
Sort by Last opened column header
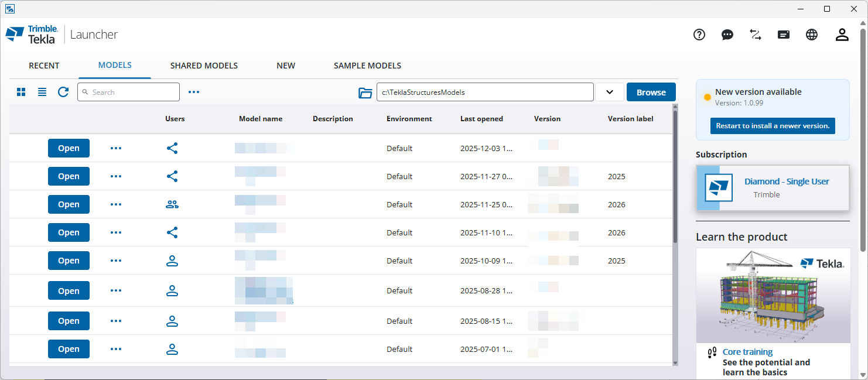point(481,119)
